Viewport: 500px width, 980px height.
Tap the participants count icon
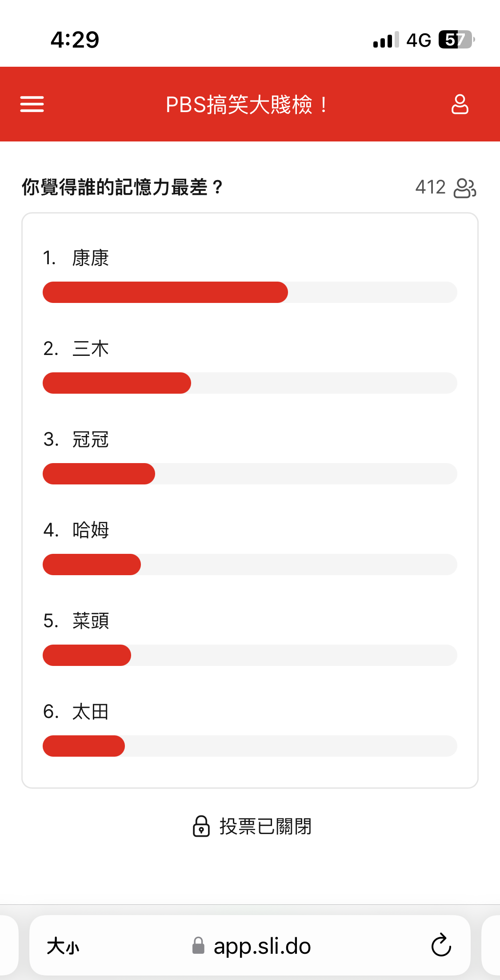tap(465, 188)
